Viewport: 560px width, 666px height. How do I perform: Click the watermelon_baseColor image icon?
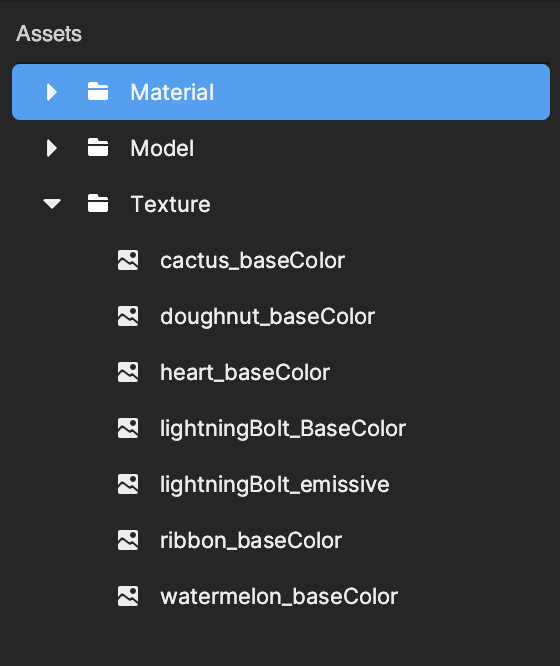(x=128, y=596)
